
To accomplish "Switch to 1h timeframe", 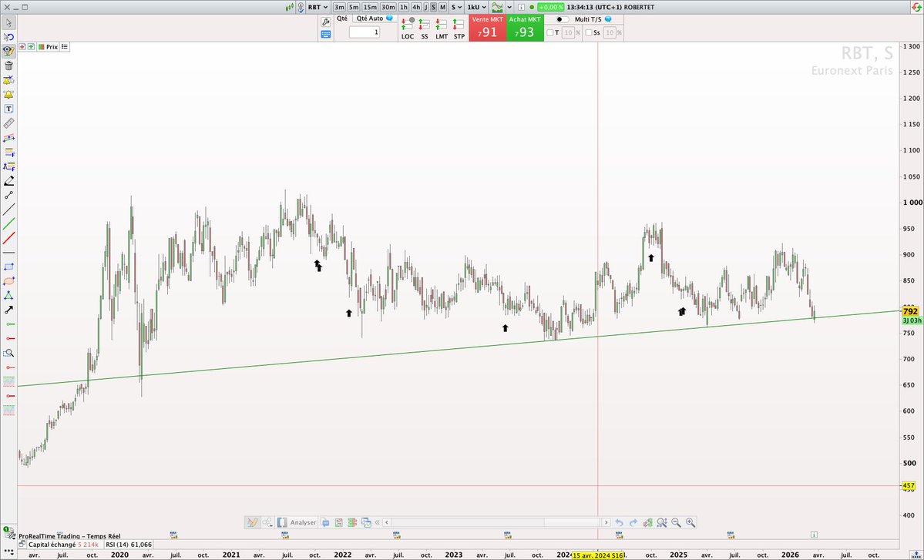I will click(x=404, y=7).
